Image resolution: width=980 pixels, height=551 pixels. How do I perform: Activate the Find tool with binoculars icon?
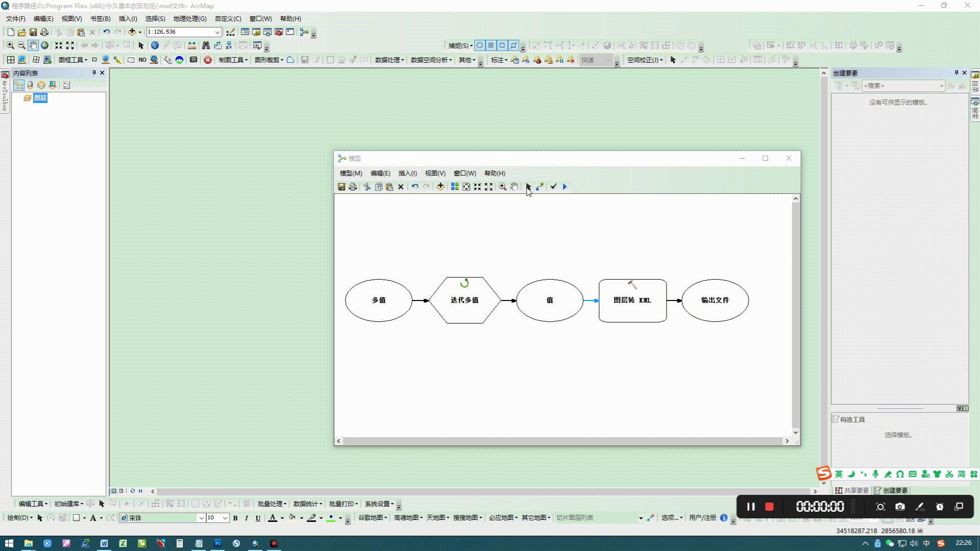[206, 45]
